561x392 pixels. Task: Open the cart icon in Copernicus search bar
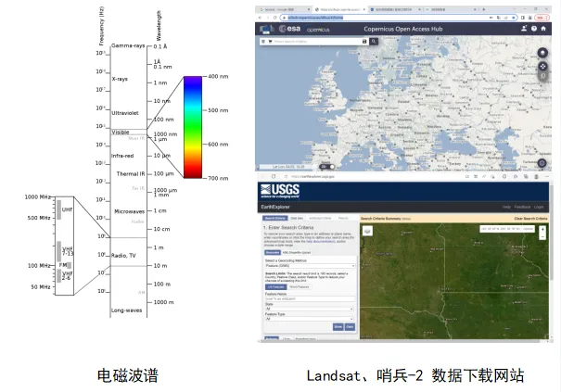(270, 42)
